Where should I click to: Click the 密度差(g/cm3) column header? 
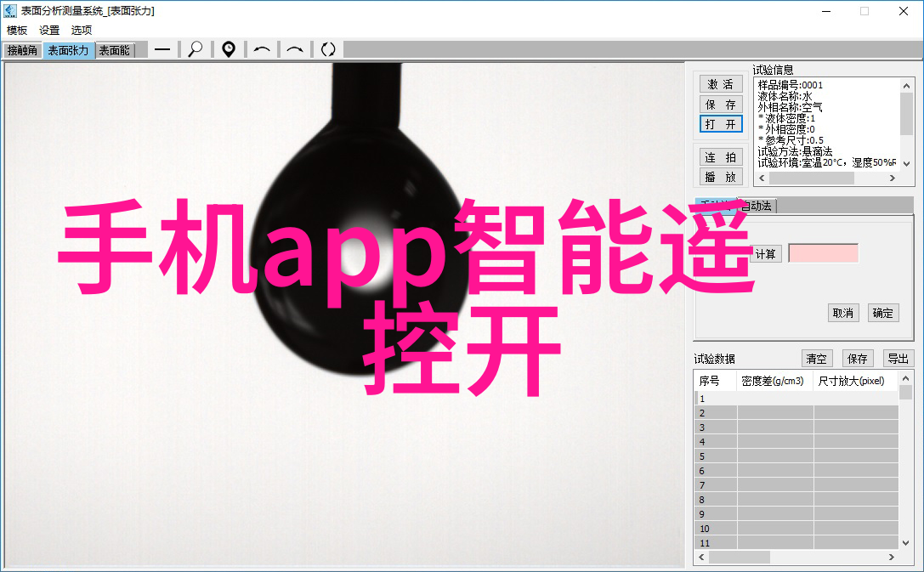pos(775,381)
